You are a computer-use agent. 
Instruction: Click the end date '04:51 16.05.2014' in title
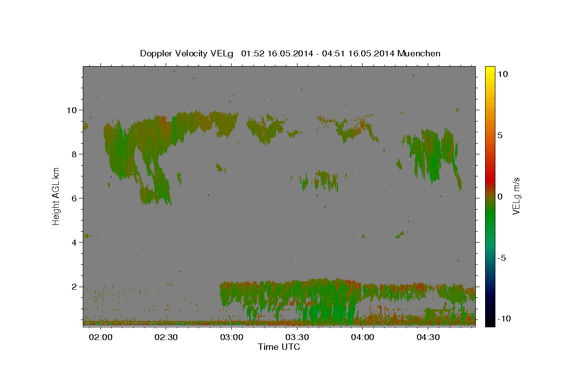tap(357, 53)
